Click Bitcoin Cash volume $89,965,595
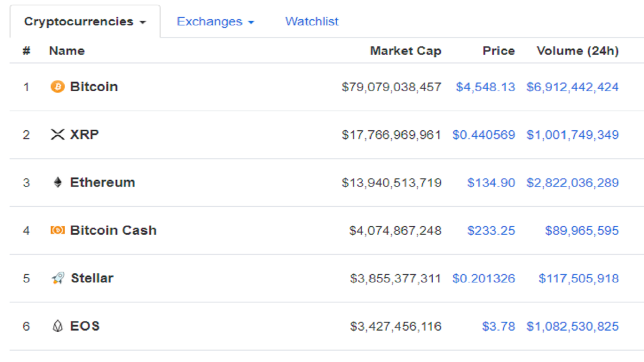The image size is (644, 362). coord(582,230)
